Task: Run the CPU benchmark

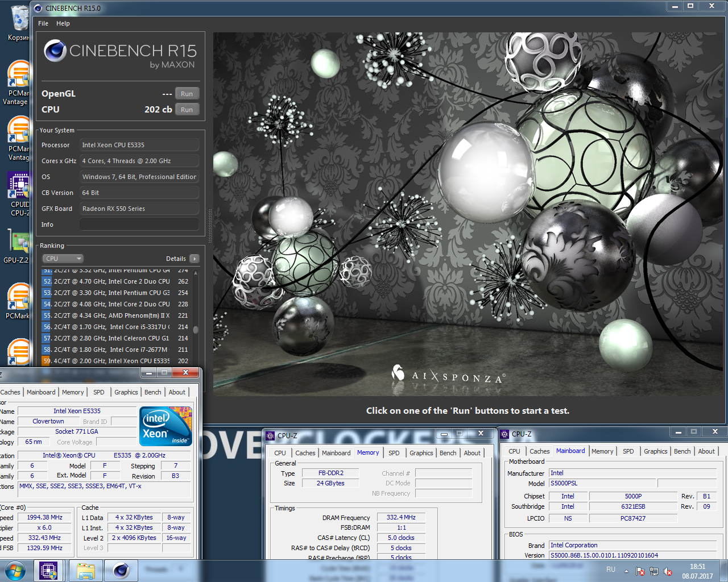Action: (x=187, y=110)
